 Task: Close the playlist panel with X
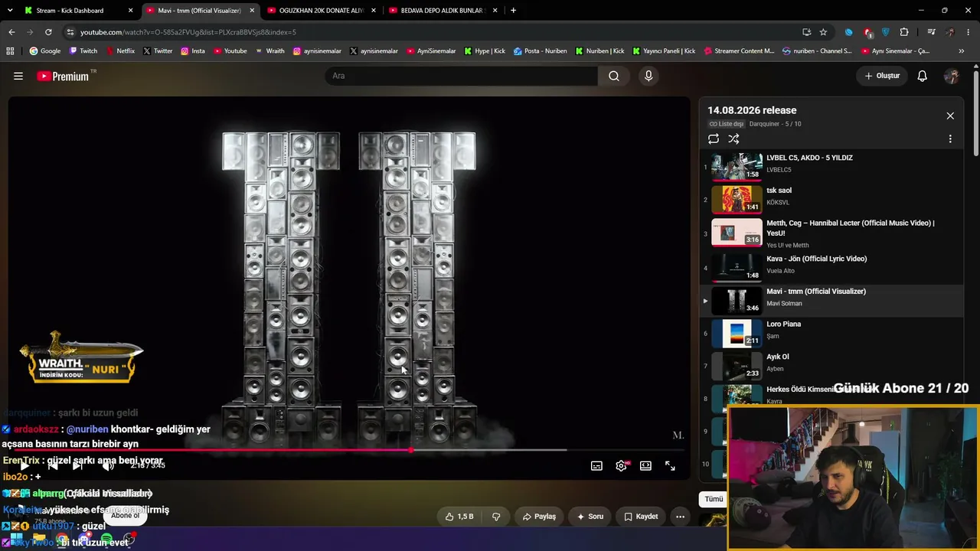950,116
